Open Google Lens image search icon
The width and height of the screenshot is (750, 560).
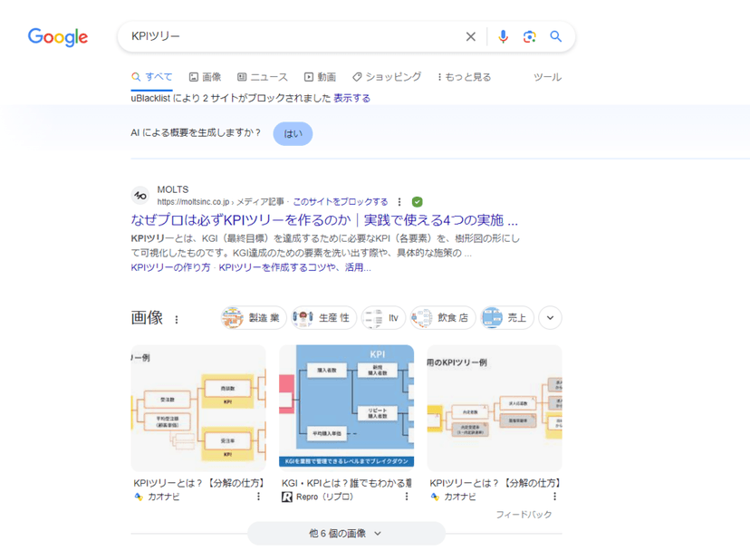coord(530,36)
